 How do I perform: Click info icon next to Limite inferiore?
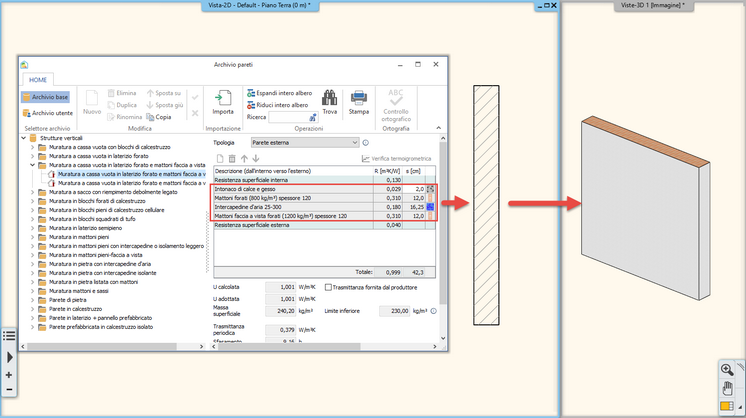tap(433, 311)
